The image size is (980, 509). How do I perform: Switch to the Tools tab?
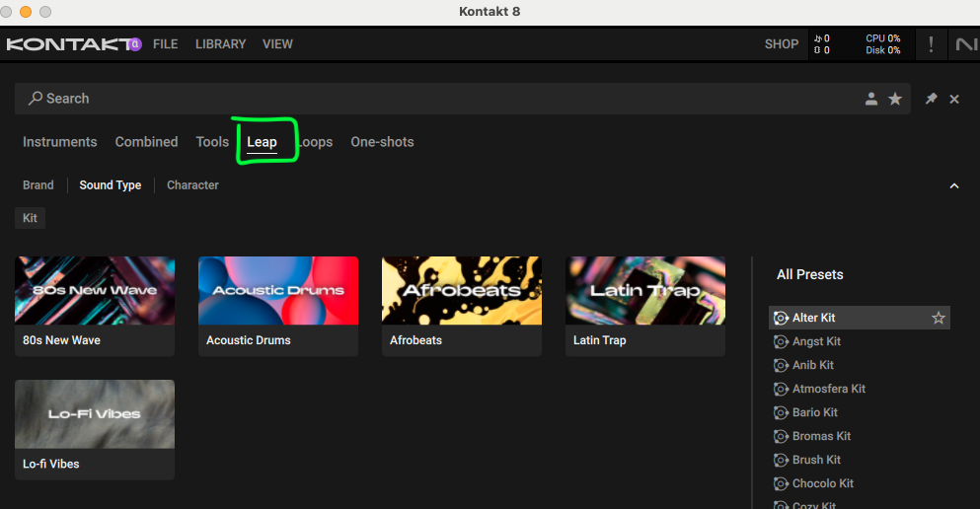(x=212, y=142)
